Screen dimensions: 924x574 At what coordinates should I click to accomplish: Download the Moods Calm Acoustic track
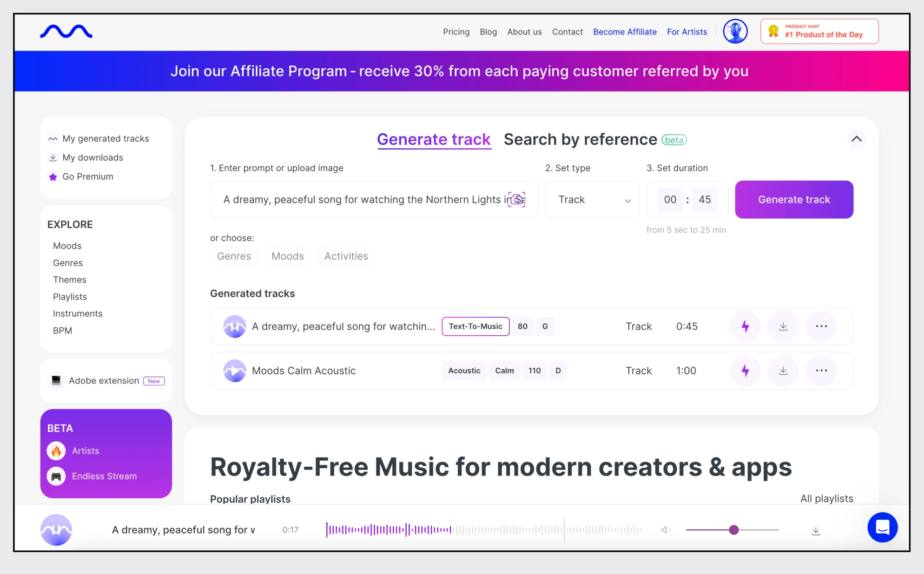tap(783, 371)
